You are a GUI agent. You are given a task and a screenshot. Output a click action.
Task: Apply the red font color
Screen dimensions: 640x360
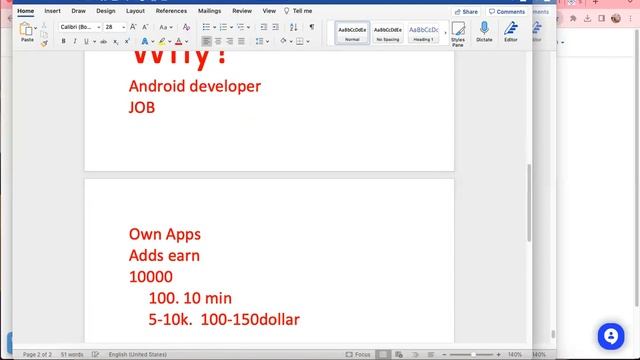[179, 41]
